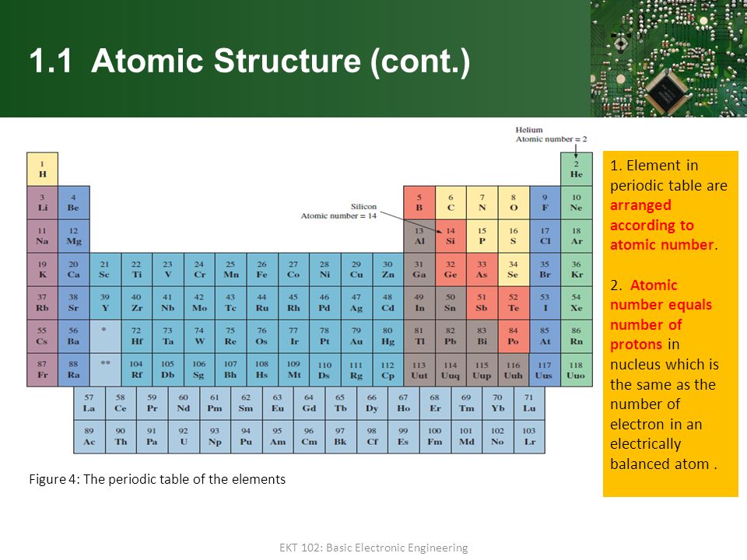
Task: Click the Rubidium (Rb) cell
Action: (x=42, y=303)
